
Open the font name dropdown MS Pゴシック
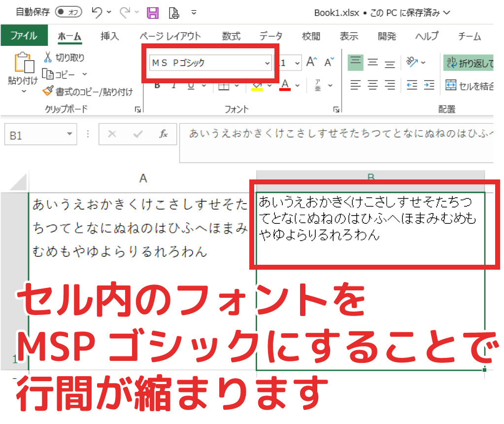pyautogui.click(x=268, y=63)
